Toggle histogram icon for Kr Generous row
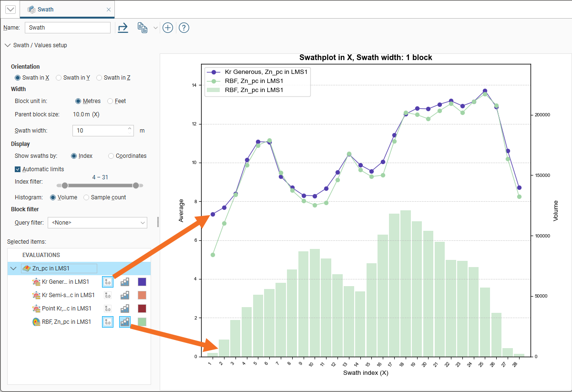The height and width of the screenshot is (392, 572). (125, 282)
